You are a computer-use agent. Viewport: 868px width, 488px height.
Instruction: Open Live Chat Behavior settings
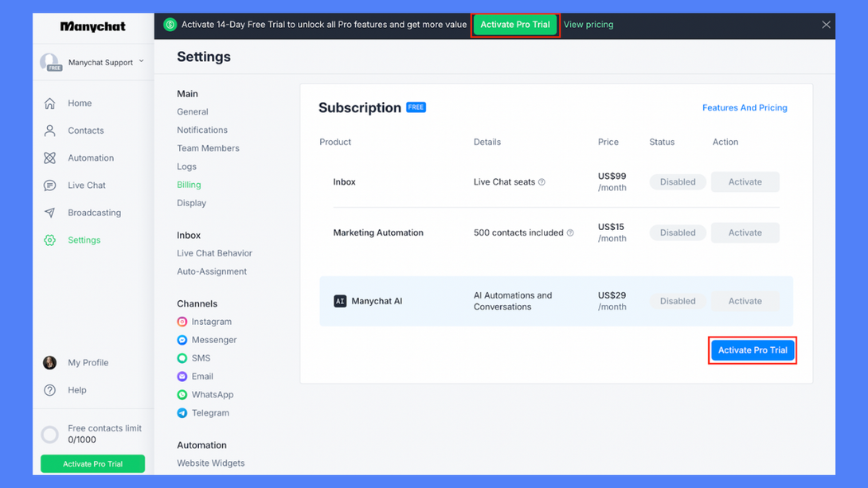click(x=214, y=253)
